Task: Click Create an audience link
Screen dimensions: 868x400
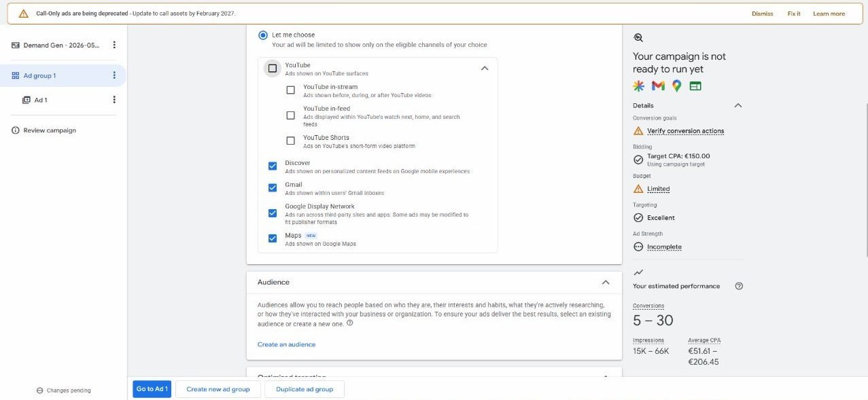Action: pyautogui.click(x=286, y=344)
